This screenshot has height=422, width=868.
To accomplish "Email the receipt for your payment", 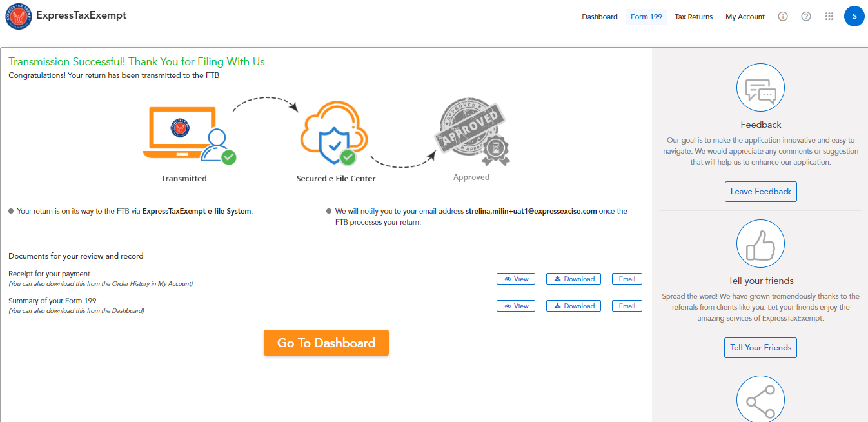I will [627, 279].
